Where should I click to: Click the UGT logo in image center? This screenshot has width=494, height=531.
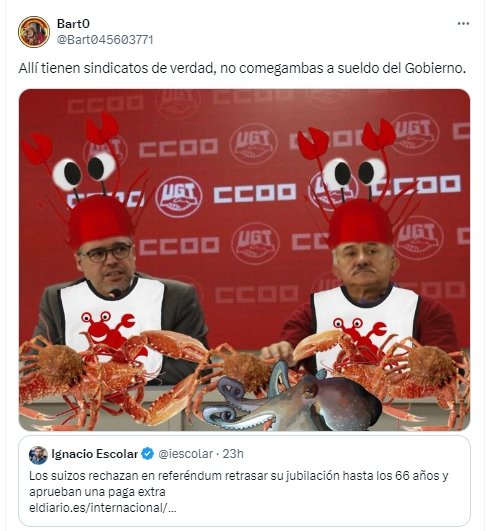[x=178, y=197]
